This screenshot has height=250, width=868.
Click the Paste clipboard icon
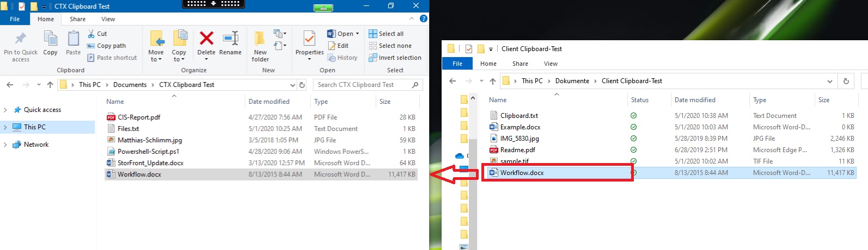coord(74,43)
